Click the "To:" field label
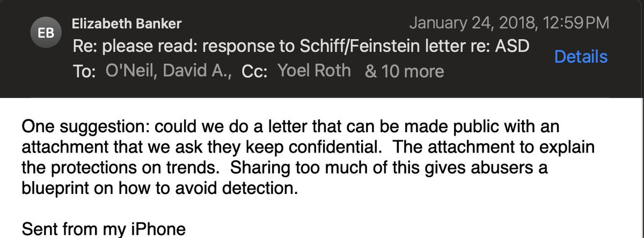Image resolution: width=644 pixels, height=238 pixels. point(84,70)
